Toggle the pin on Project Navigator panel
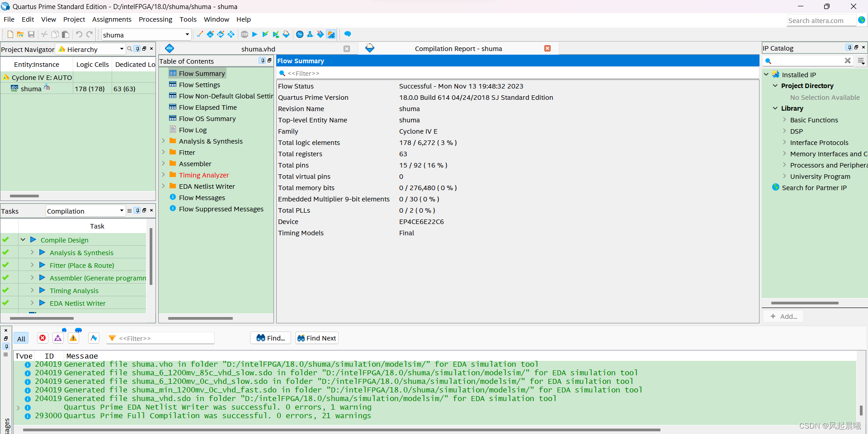The width and height of the screenshot is (868, 434). click(138, 49)
